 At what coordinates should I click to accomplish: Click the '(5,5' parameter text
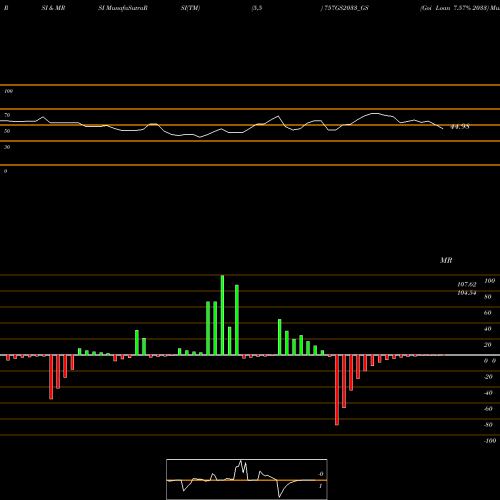[257, 8]
